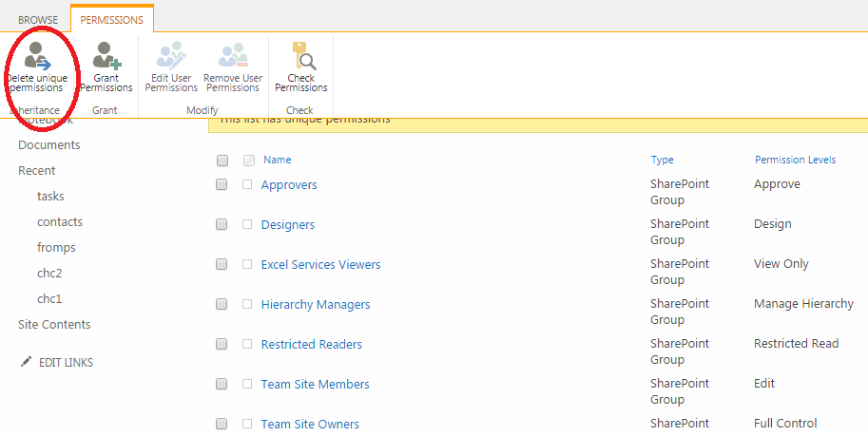The width and height of the screenshot is (868, 436).
Task: Click the Manage Hierarchy permission level
Action: [803, 304]
